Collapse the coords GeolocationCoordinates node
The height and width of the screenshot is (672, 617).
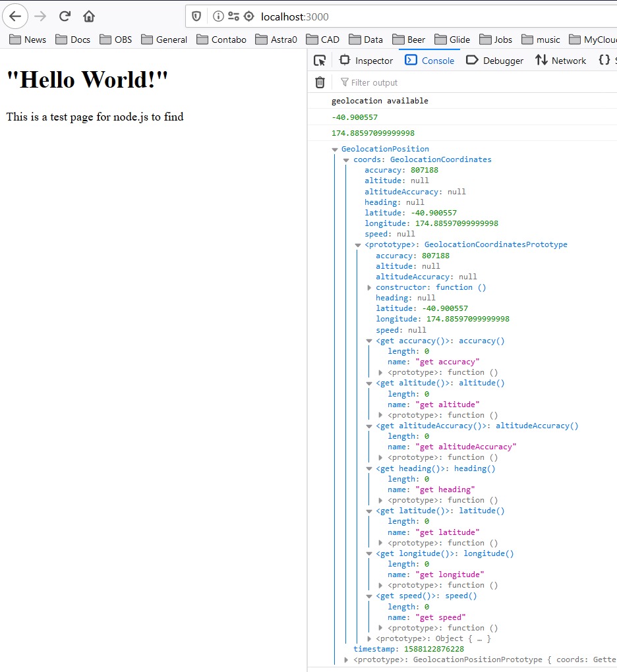pyautogui.click(x=346, y=160)
